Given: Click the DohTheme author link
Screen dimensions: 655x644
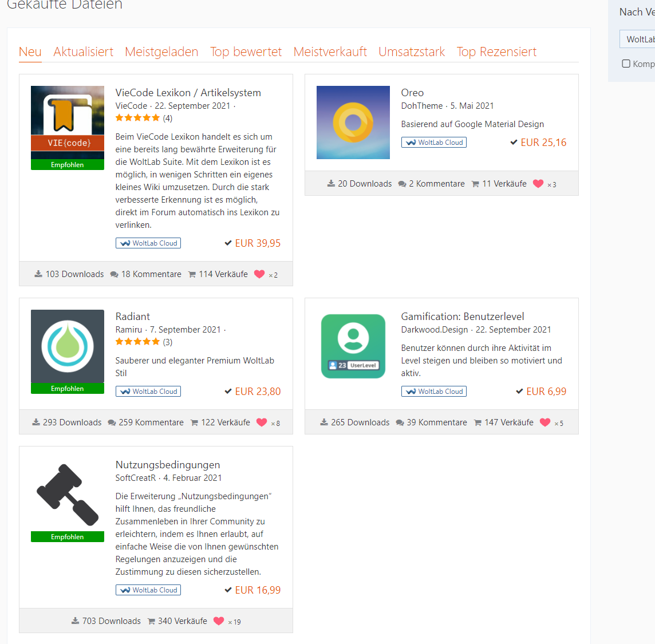Looking at the screenshot, I should coord(422,106).
